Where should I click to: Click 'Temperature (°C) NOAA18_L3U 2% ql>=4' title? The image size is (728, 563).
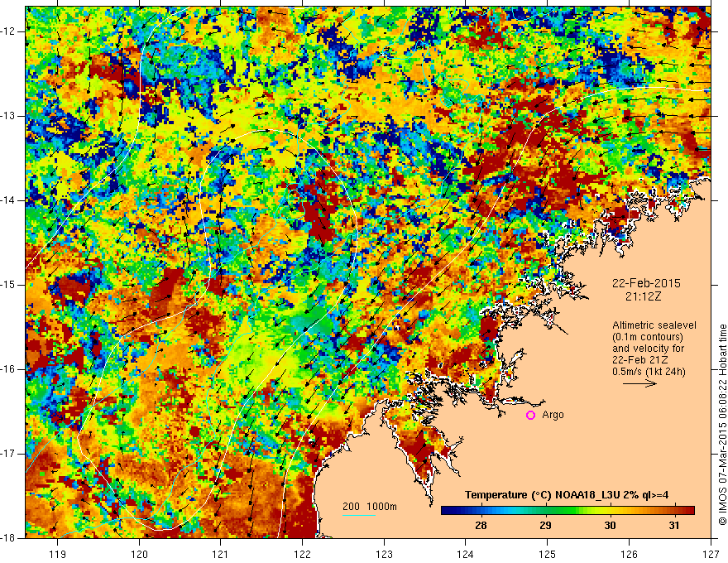567,495
